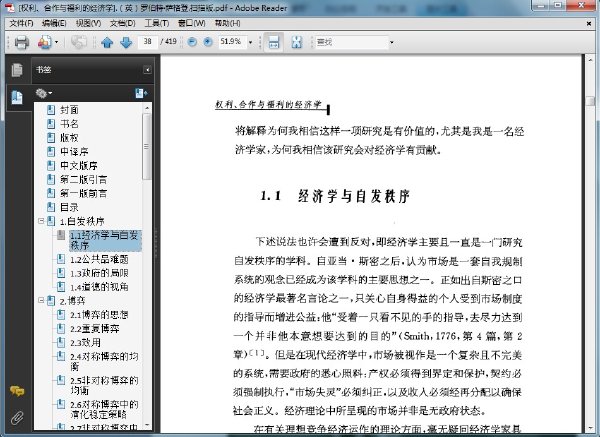Open dropdown arrow beside collaborate icon
The height and width of the screenshot is (437, 600).
(x=57, y=42)
